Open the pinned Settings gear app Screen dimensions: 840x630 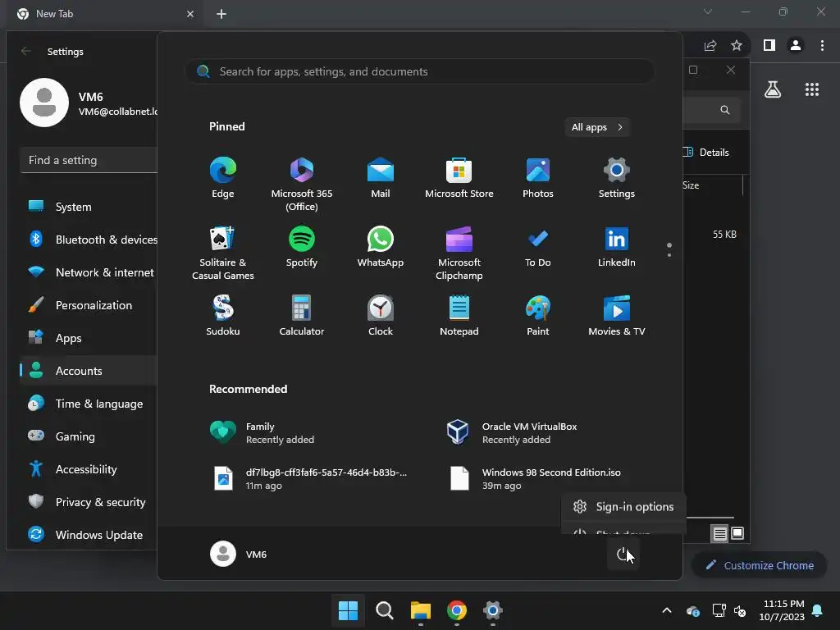tap(617, 177)
